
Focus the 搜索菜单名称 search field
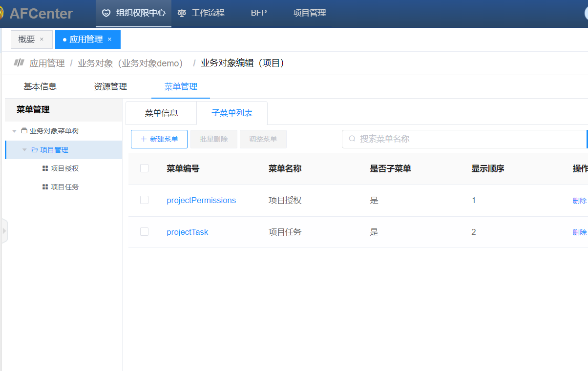tap(464, 139)
